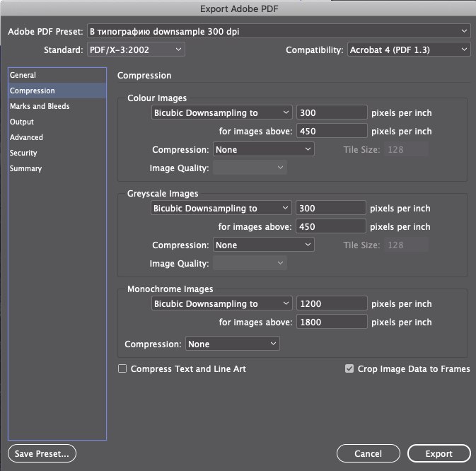
Task: Open the Compatibility Acrobat 4 dropdown
Action: pyautogui.click(x=409, y=50)
